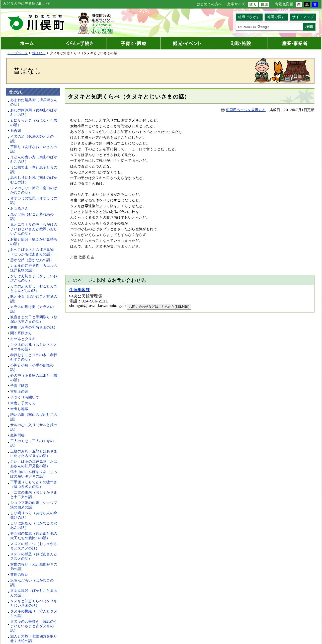The width and height of the screenshot is (322, 644).
Task: Open the くらし・手続き menu
Action: tap(80, 43)
